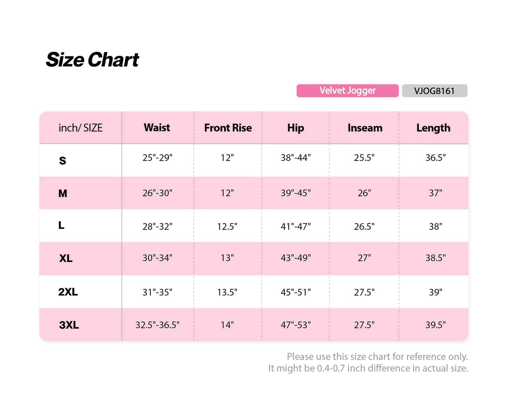Click the Length column header
Screen dimensions: 515x420
point(433,128)
